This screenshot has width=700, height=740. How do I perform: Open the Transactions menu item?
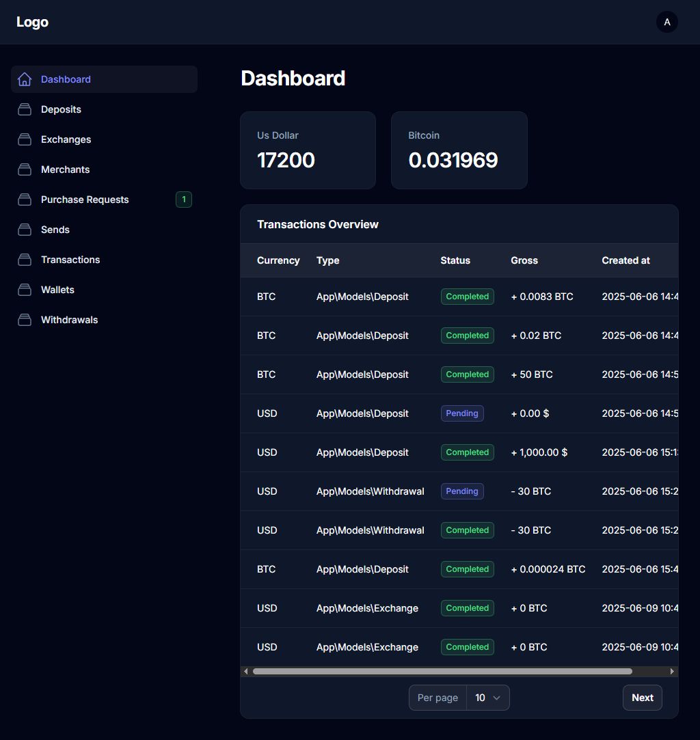pos(70,260)
